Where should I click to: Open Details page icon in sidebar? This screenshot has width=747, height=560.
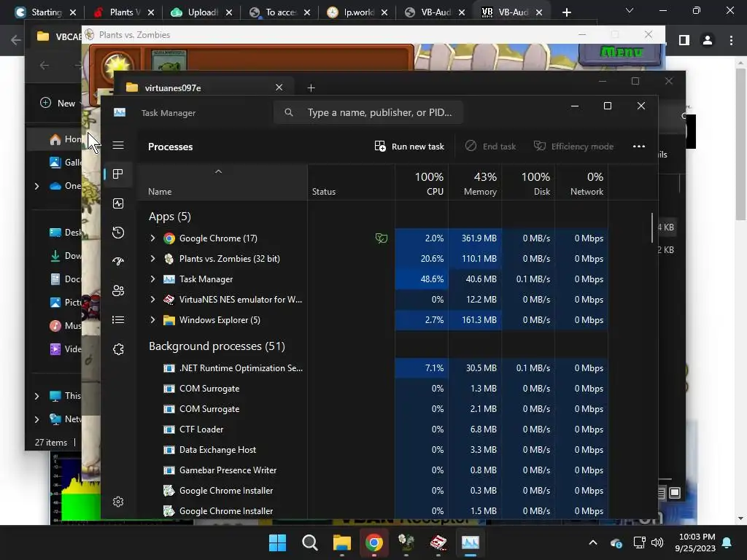tap(118, 319)
